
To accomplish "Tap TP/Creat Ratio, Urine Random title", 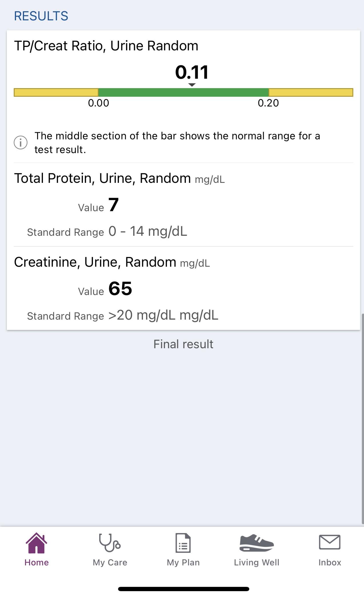I will tap(106, 46).
